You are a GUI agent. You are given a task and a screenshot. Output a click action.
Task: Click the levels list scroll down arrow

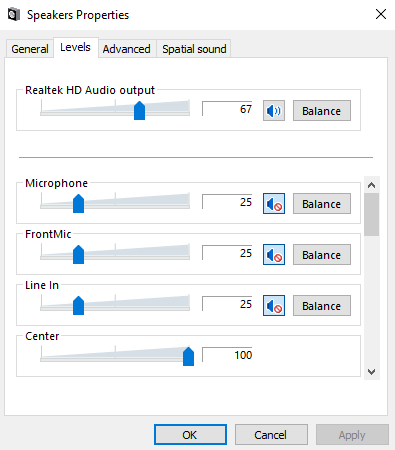(x=372, y=371)
